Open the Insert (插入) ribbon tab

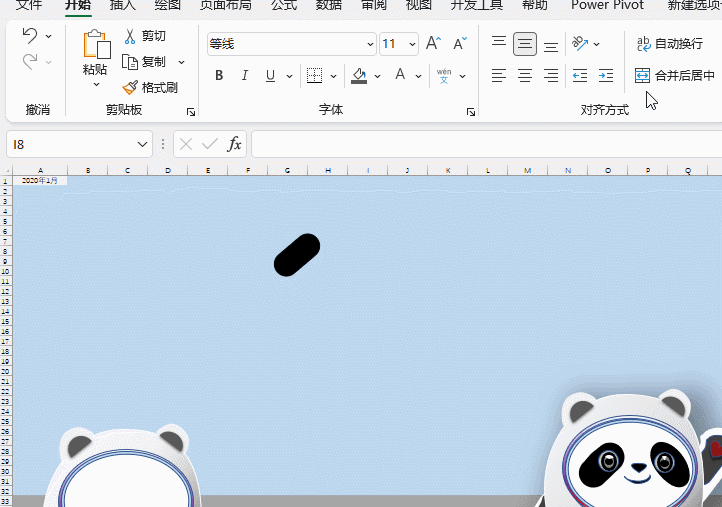122,5
